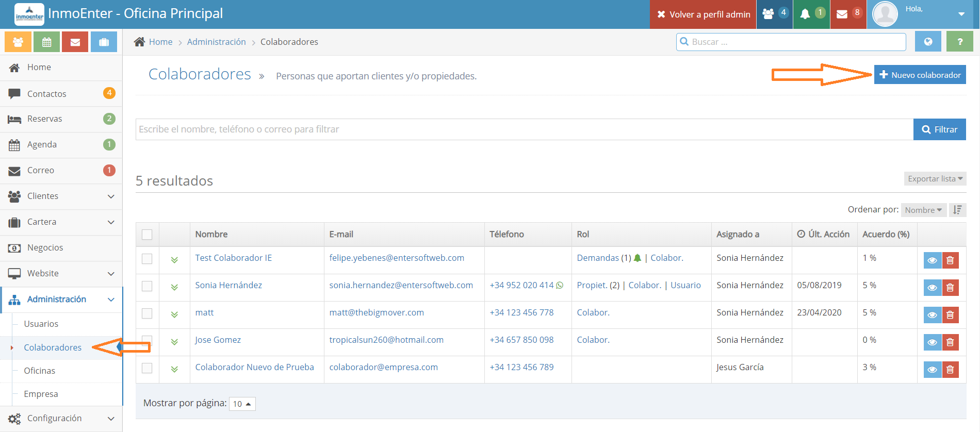Click the InmoEnter logo

tap(29, 14)
